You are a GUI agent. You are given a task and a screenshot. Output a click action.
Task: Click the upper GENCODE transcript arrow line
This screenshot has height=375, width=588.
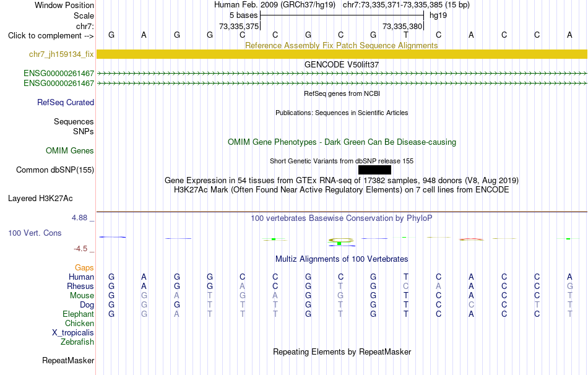pyautogui.click(x=342, y=74)
